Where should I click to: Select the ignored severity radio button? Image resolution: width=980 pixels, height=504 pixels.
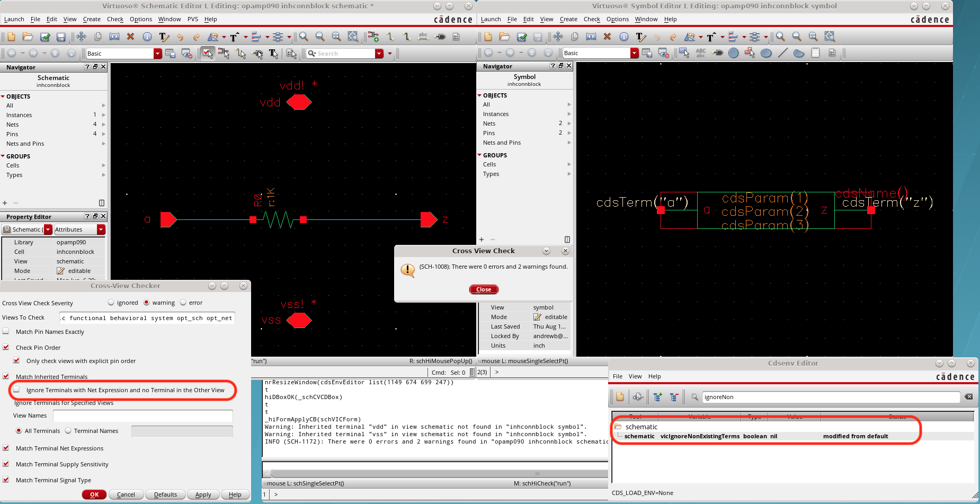pyautogui.click(x=111, y=303)
